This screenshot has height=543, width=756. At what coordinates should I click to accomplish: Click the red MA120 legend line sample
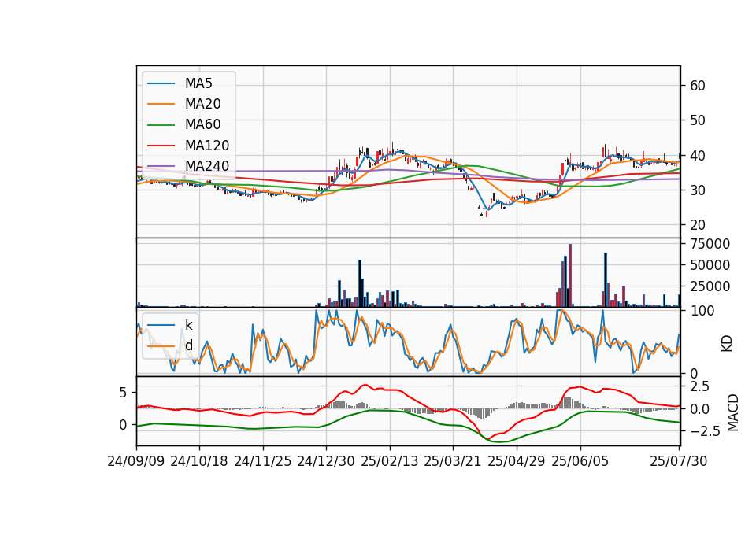click(161, 146)
